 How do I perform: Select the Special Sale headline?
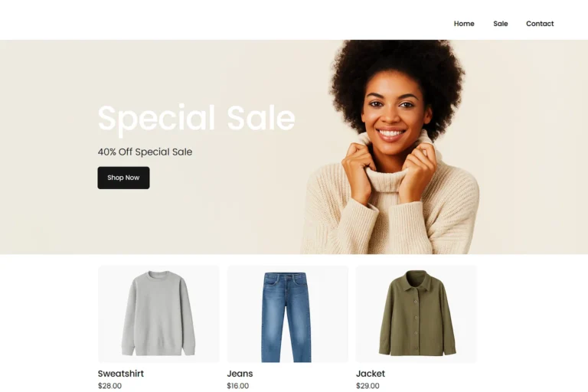196,118
